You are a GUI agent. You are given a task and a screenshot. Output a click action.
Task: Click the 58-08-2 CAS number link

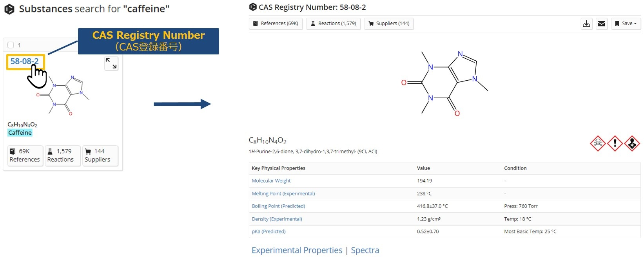point(24,61)
